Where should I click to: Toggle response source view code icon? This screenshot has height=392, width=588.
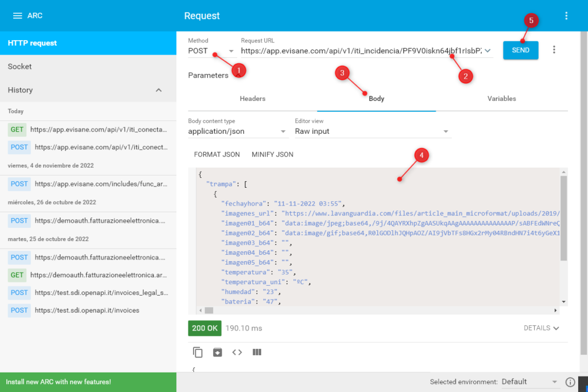coord(237,352)
